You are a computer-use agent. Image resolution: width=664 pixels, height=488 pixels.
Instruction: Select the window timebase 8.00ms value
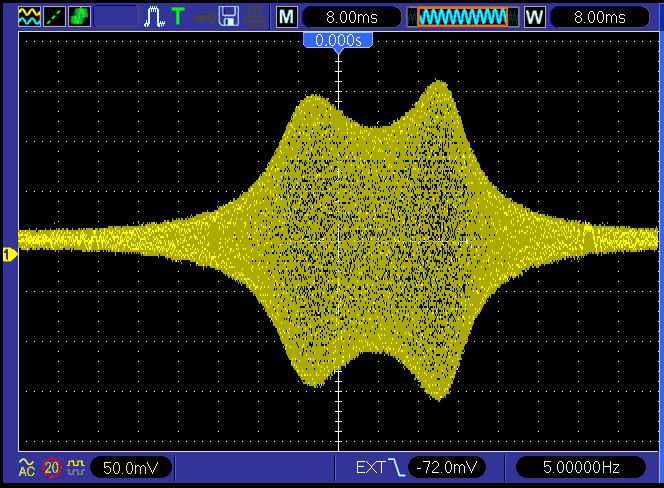point(600,17)
